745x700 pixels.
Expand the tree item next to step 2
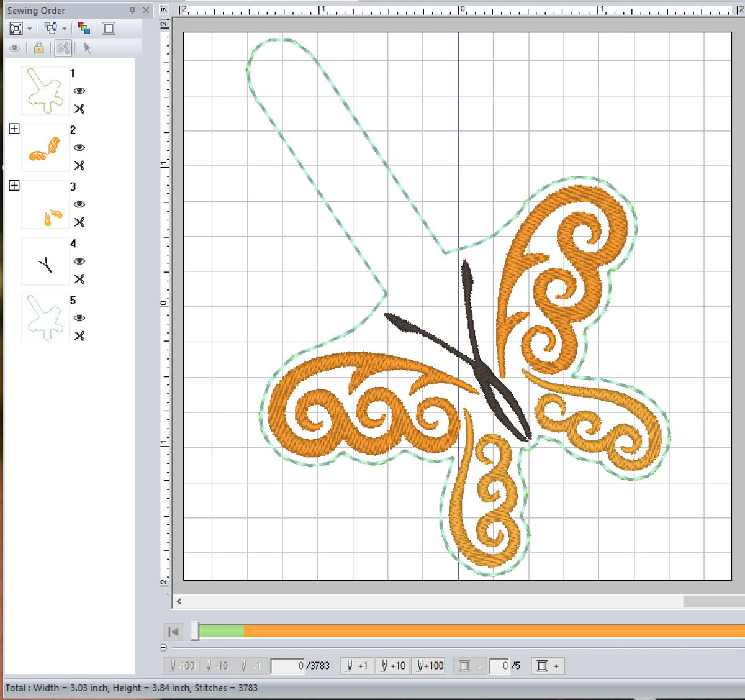click(14, 129)
